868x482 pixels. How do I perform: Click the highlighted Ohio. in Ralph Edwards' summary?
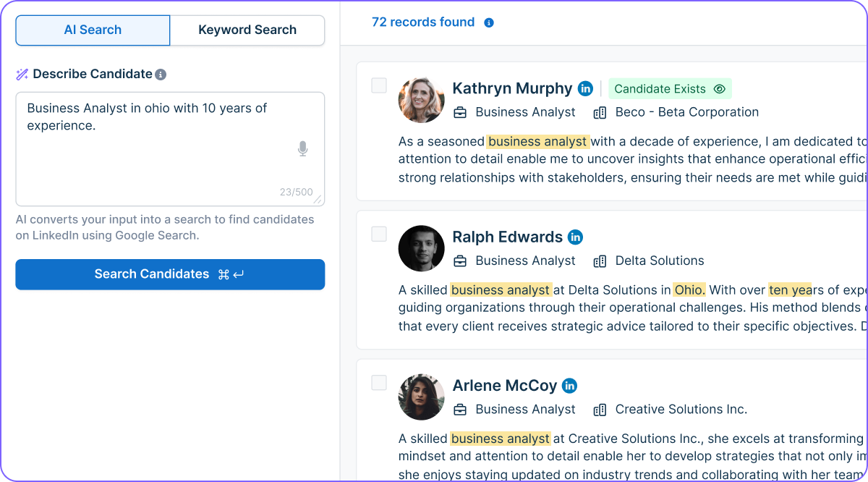[x=689, y=289]
